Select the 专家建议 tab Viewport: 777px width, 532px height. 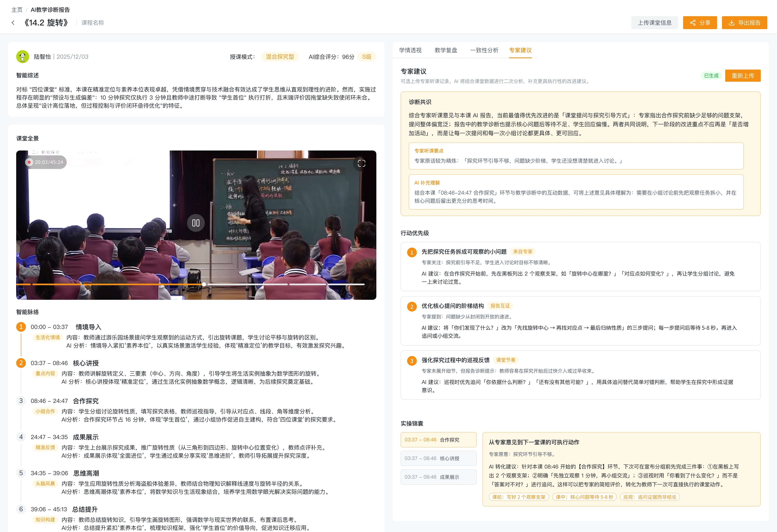520,50
